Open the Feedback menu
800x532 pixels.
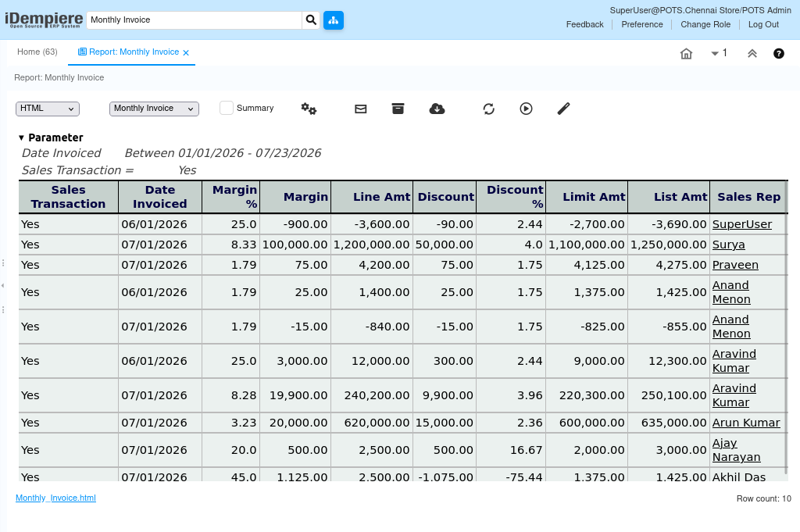[x=584, y=24]
